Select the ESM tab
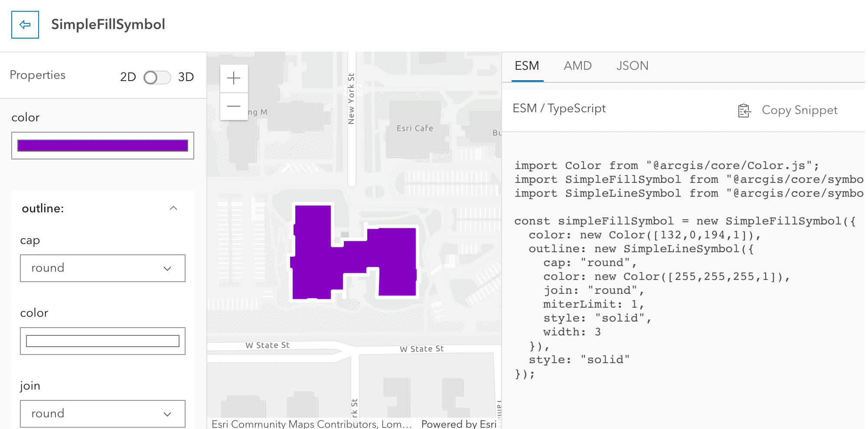 tap(527, 66)
